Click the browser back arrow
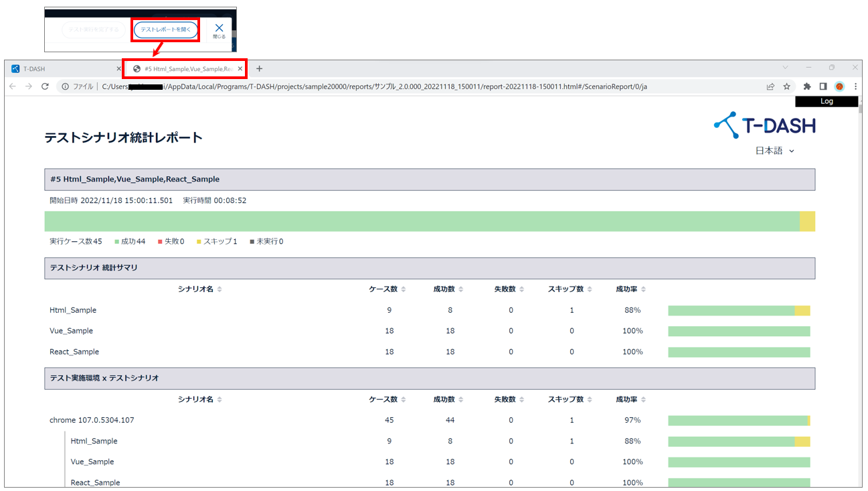The width and height of the screenshot is (868, 491). tap(12, 86)
